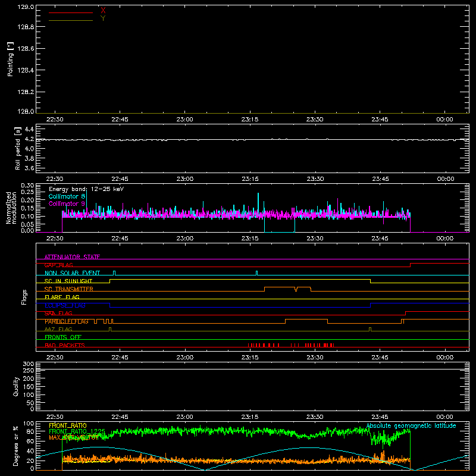Click the NON_SOLAR_EVENT flag label
476x476 pixels.
click(x=72, y=273)
